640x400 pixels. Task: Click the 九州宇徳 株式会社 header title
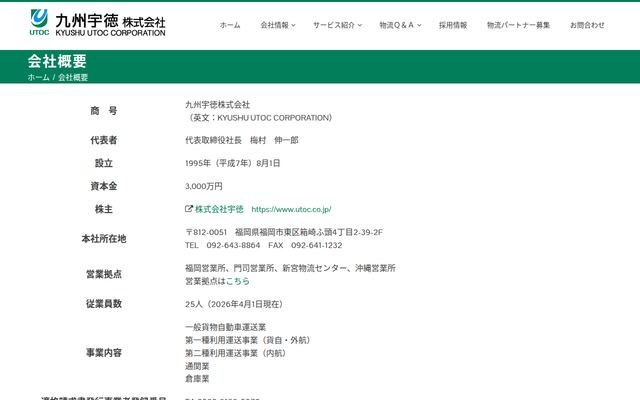point(110,24)
